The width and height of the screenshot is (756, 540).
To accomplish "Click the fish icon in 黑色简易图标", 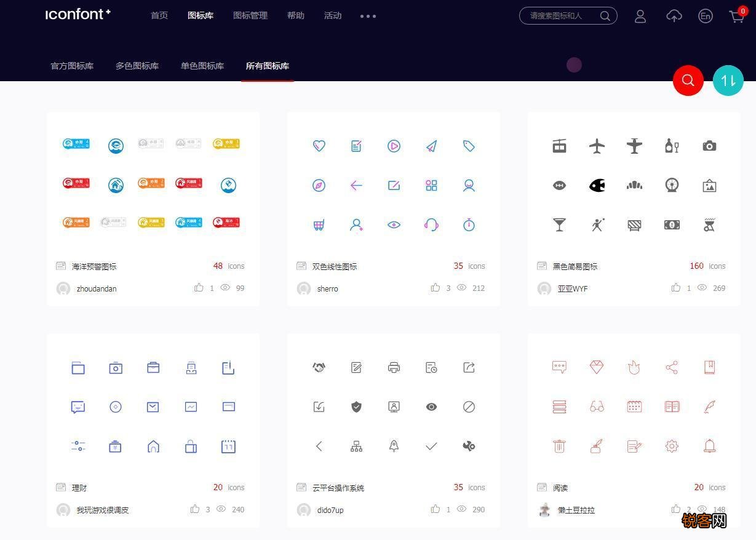I will [x=597, y=185].
